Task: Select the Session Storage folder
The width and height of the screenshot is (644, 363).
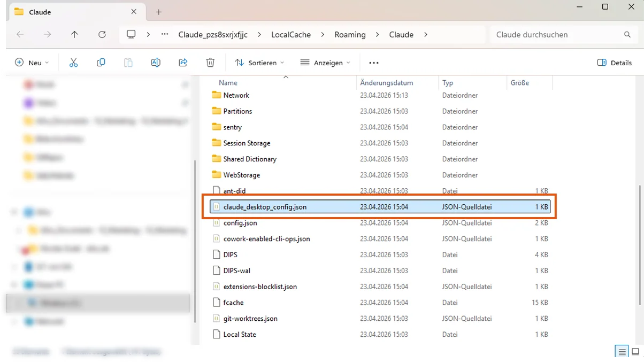Action: click(x=380, y=143)
